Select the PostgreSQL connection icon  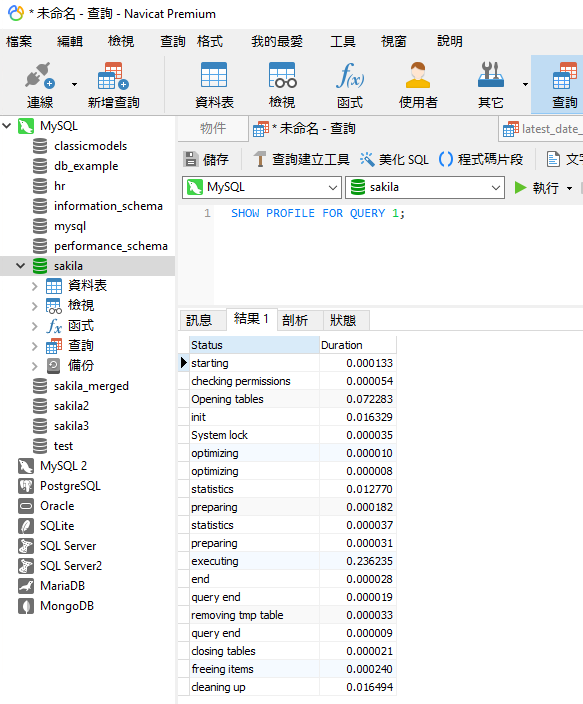tap(26, 486)
